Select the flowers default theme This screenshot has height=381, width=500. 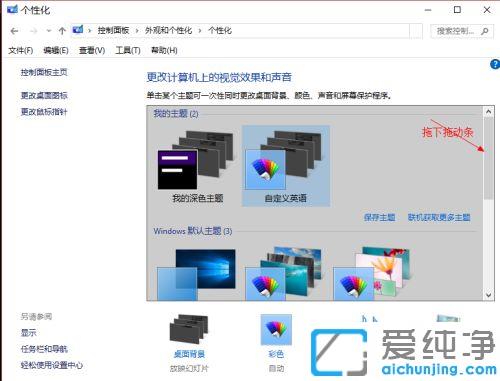point(371,274)
